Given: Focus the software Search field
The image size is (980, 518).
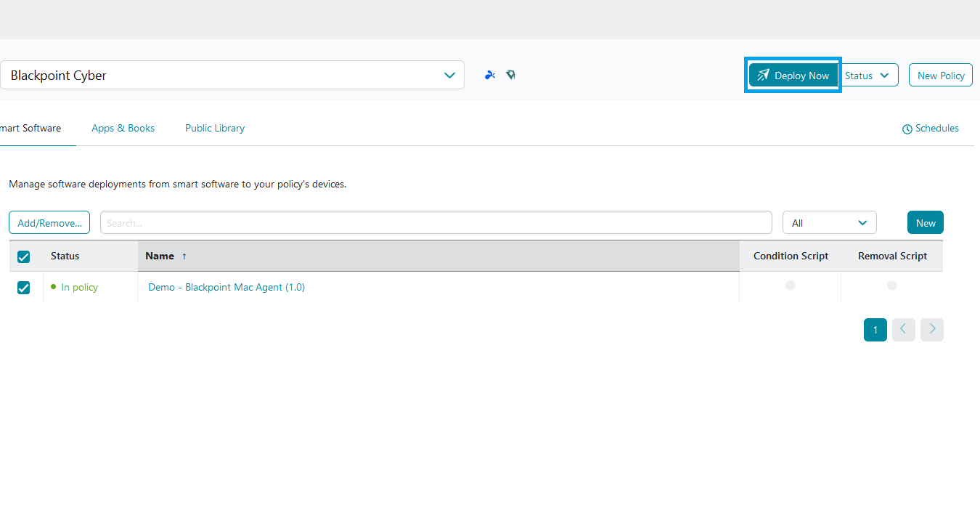Looking at the screenshot, I should pyautogui.click(x=436, y=223).
